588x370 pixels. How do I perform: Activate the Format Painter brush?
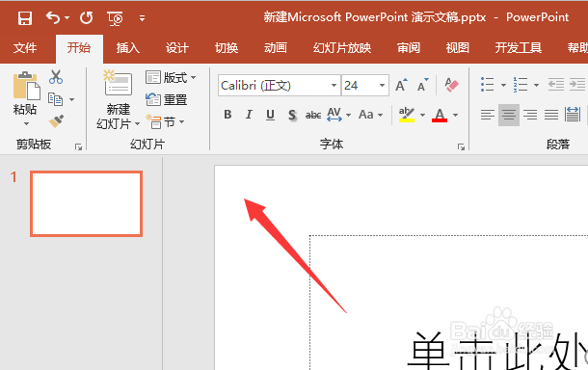coord(56,121)
